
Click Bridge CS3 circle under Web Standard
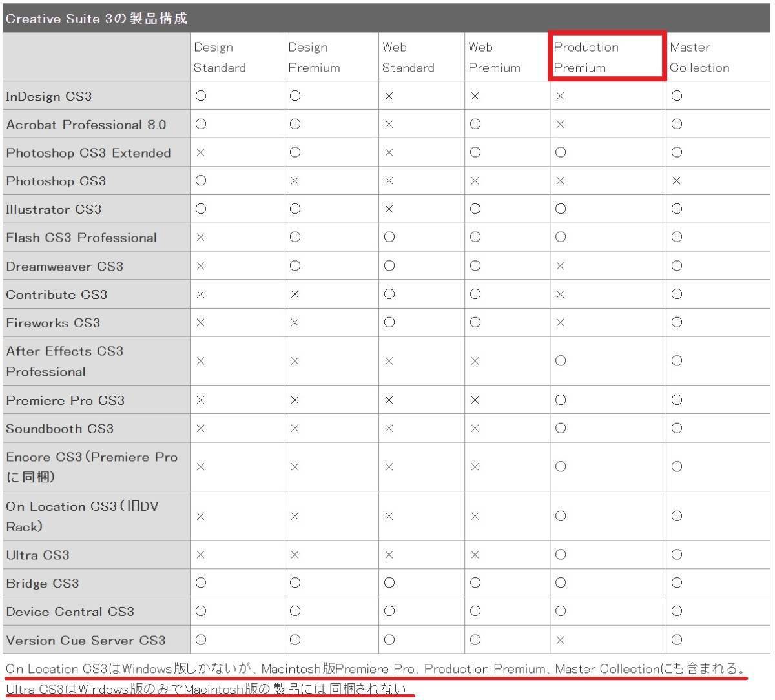[389, 583]
